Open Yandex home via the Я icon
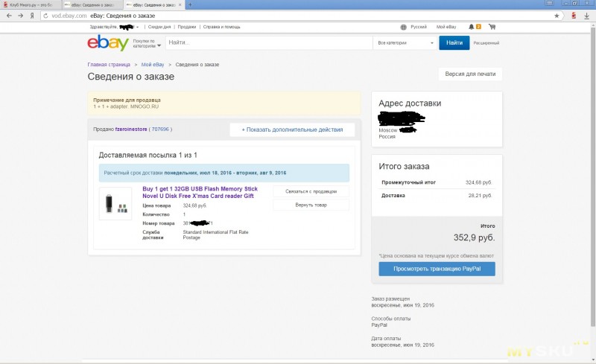Image resolution: width=596 pixels, height=364 pixels. 32,16
